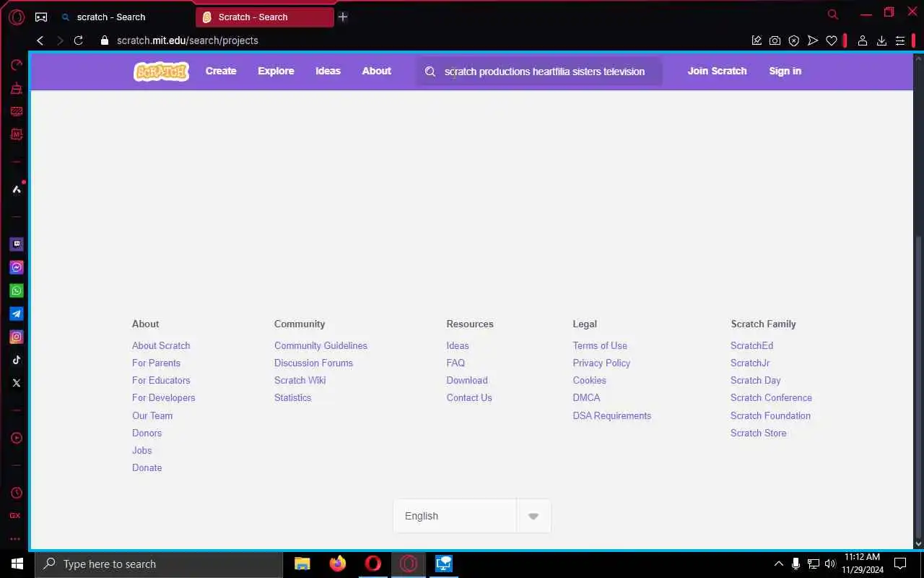
Task: Open ScratchJr link
Action: tap(750, 363)
